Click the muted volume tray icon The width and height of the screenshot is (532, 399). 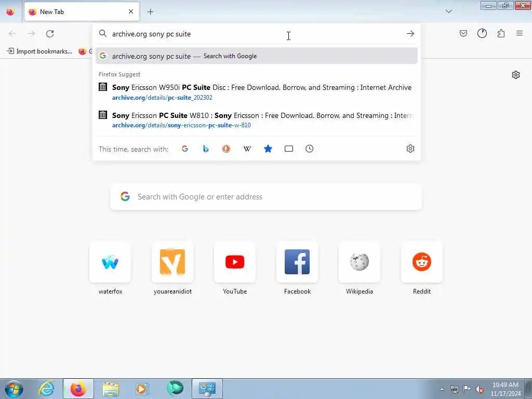tap(480, 389)
